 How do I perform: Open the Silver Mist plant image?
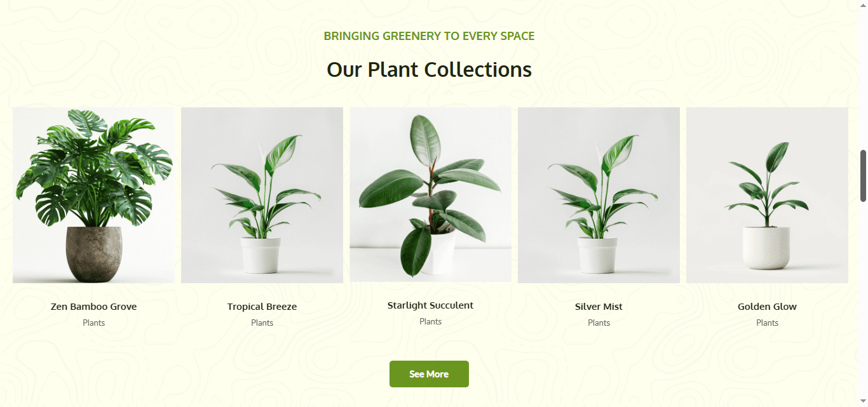599,195
